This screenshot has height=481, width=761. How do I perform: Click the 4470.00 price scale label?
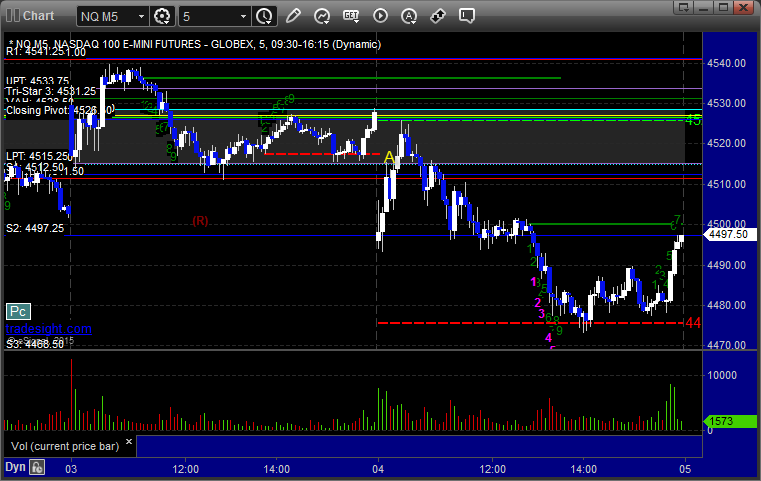click(727, 345)
